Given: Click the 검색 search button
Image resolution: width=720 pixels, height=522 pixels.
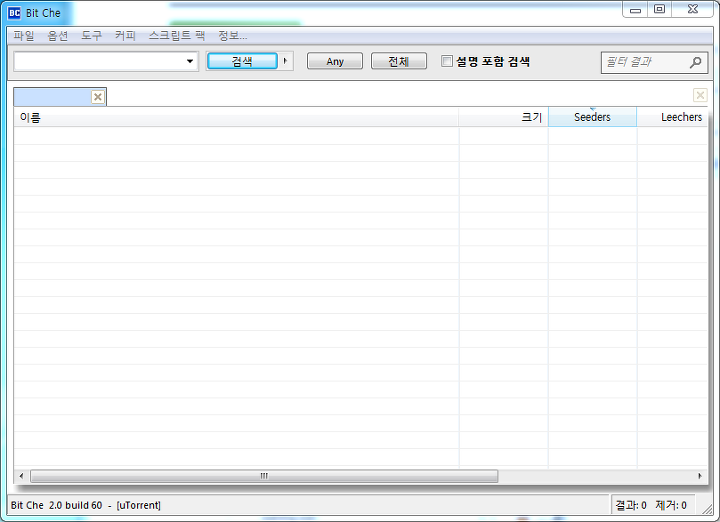Looking at the screenshot, I should coord(242,61).
